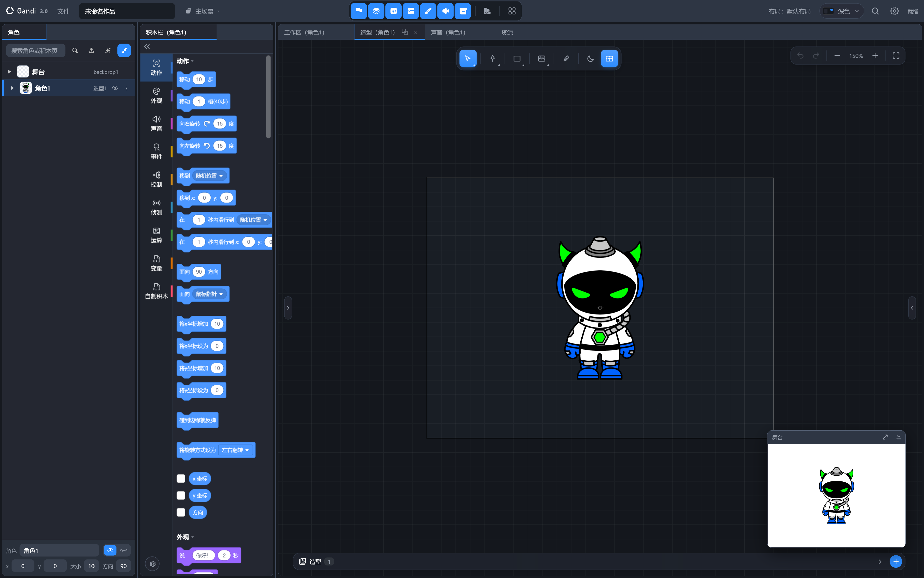The height and width of the screenshot is (578, 924).
Task: Open the search magnifier in top bar
Action: (x=875, y=11)
